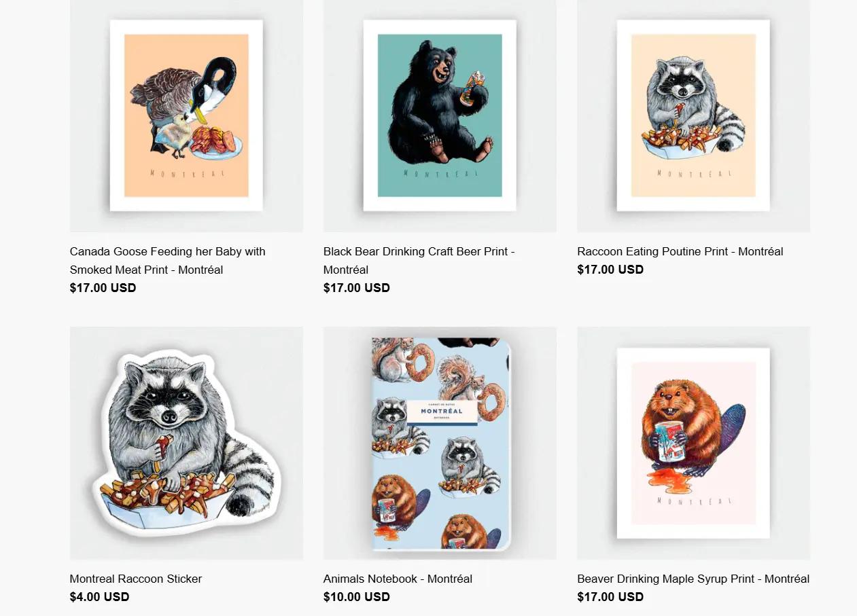857x616 pixels.
Task: Open the Montreal Raccoon Sticker title link
Action: (x=136, y=579)
